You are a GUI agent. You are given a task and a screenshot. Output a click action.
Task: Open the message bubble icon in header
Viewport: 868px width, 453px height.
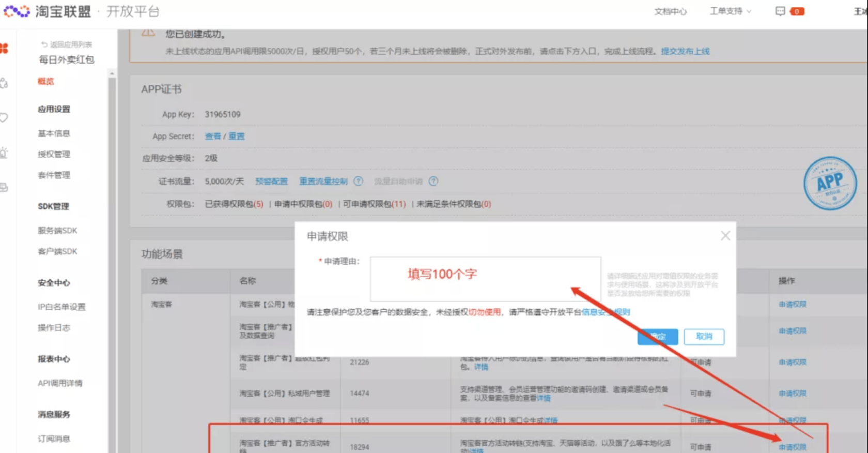click(x=780, y=11)
